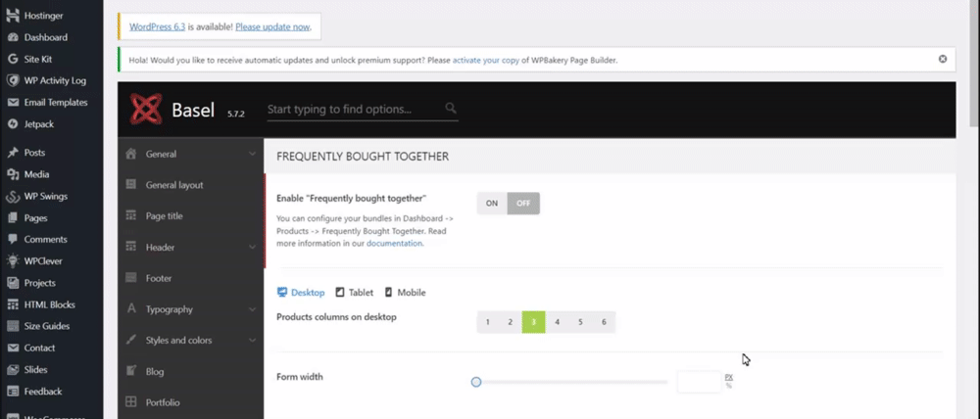Click the Slides icon in the sidebar

point(12,370)
